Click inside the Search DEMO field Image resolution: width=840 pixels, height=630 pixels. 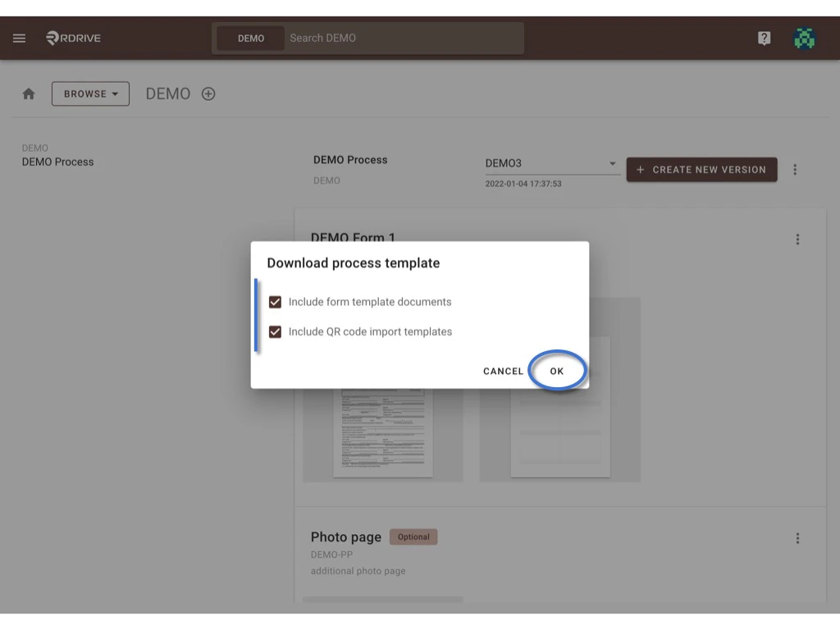(x=402, y=38)
